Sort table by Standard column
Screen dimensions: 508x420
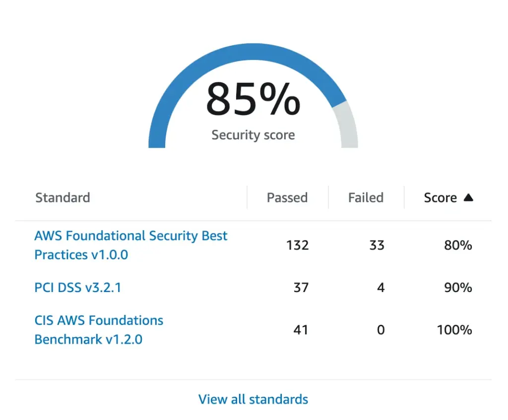coord(63,197)
